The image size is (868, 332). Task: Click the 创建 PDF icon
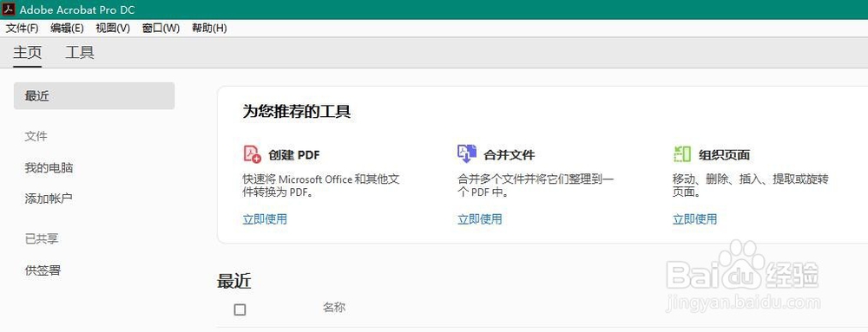(252, 153)
